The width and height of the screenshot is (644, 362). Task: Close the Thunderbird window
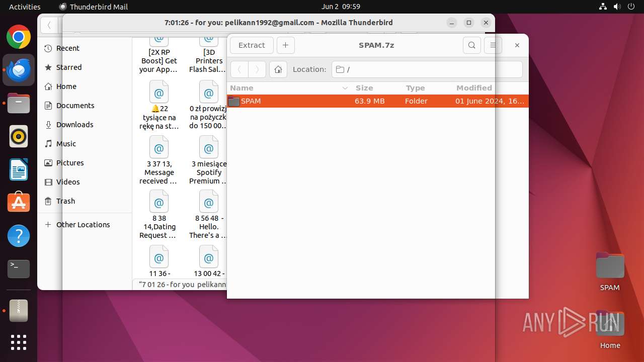pyautogui.click(x=486, y=23)
